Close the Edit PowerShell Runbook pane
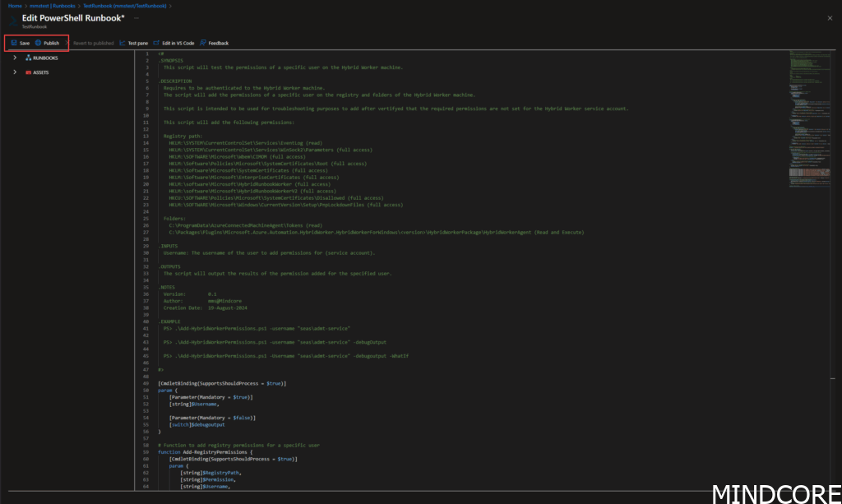Viewport: 842px width, 504px height. [829, 17]
